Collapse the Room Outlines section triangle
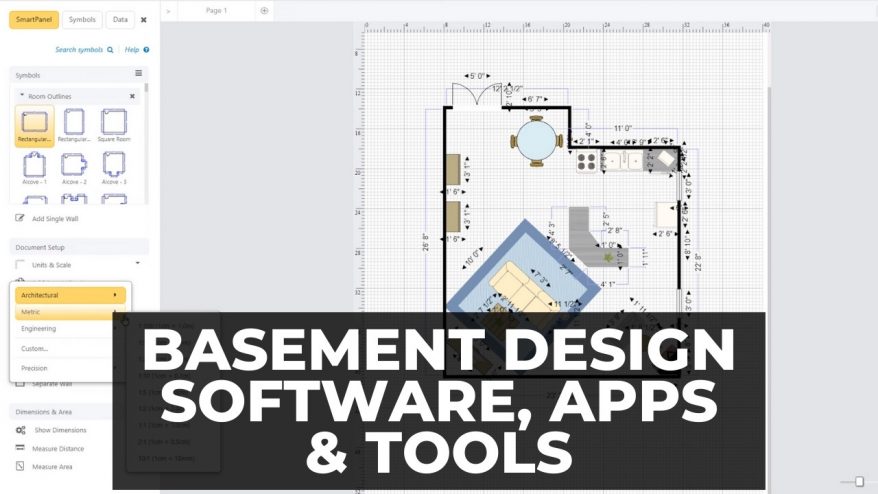Screen dimensions: 878x494 (22, 96)
